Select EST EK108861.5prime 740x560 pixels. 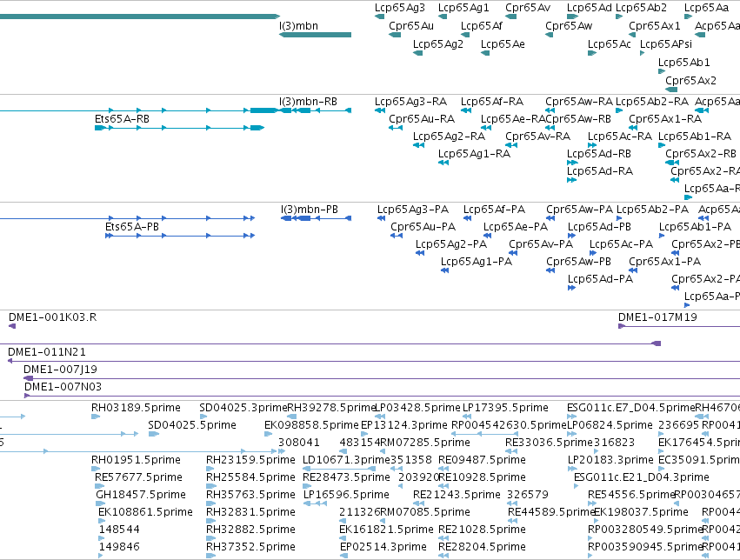click(x=145, y=513)
